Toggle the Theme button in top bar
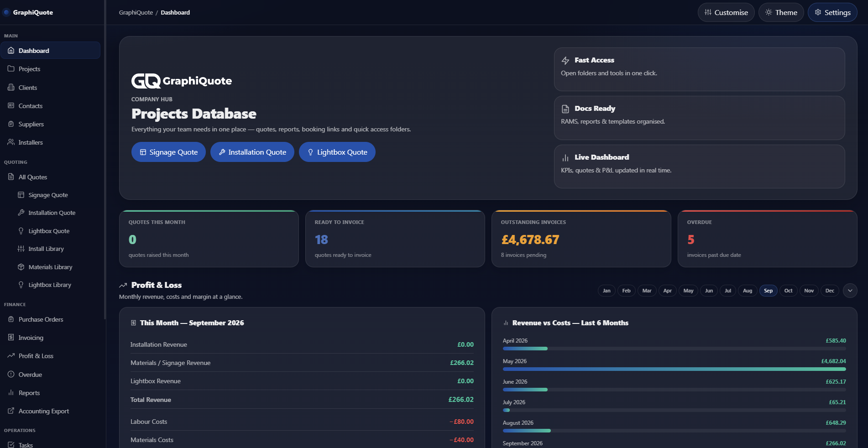 pos(781,12)
